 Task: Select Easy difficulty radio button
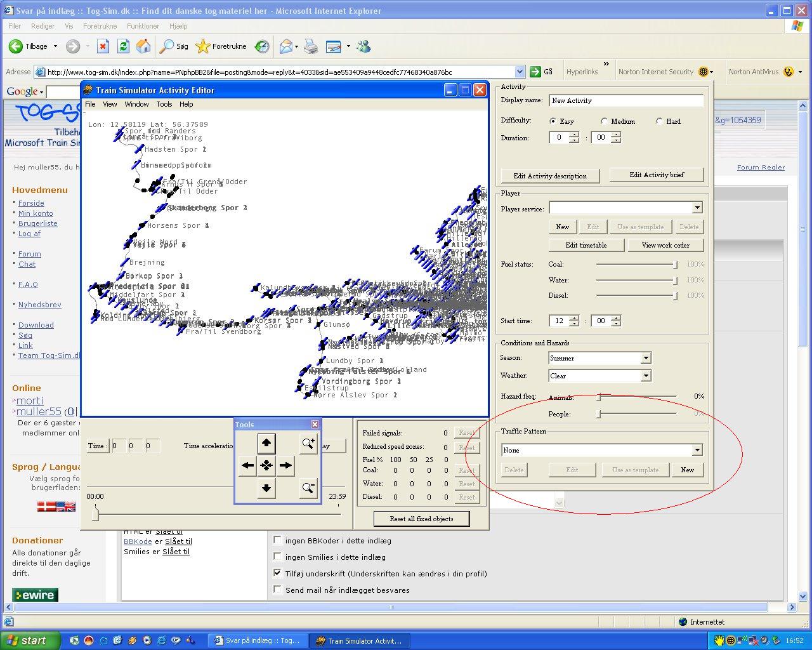tap(553, 121)
